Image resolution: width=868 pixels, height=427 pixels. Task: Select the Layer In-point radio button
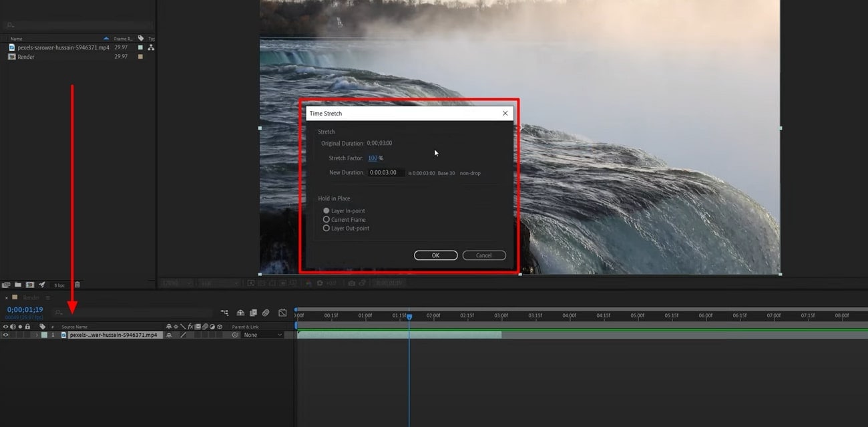(x=327, y=211)
